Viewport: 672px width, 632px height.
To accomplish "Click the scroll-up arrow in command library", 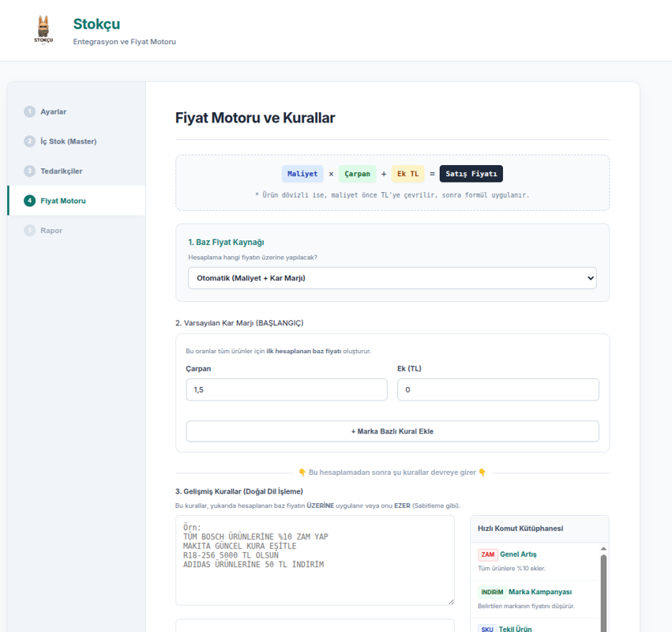I will tap(603, 548).
